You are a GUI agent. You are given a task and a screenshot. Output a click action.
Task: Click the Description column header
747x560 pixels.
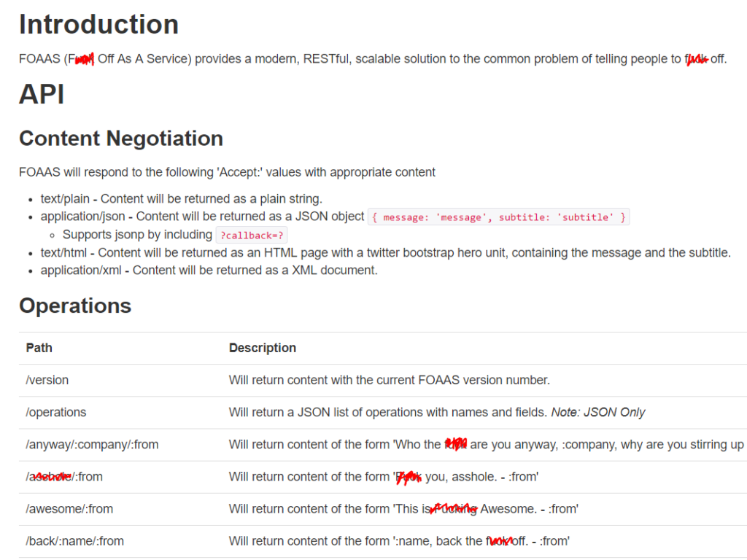tap(263, 348)
